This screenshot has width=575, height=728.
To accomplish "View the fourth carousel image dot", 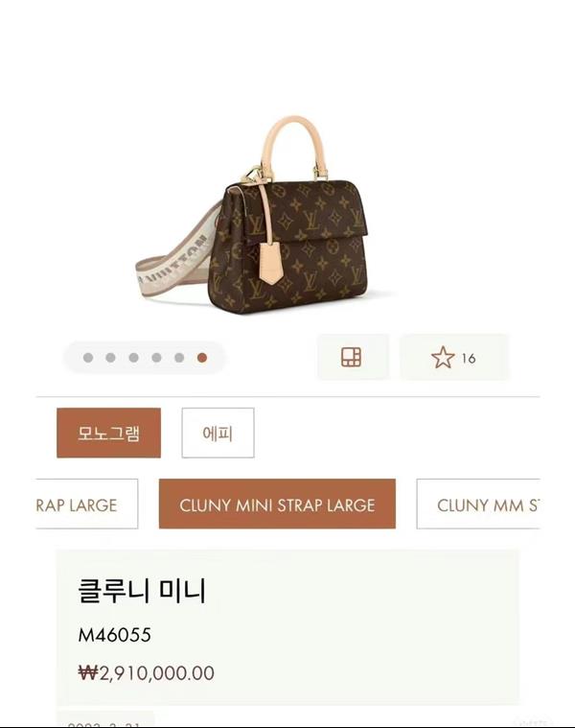I will (157, 358).
